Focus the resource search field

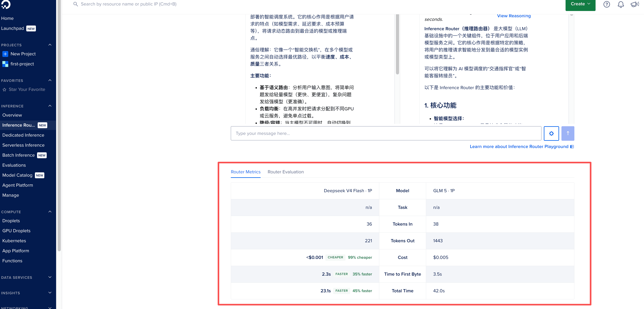pos(128,4)
